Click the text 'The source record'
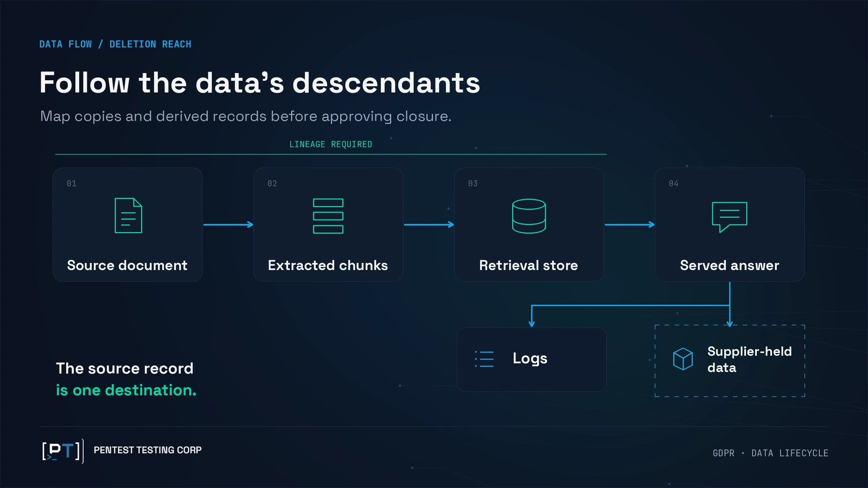The image size is (868, 488). coord(125,368)
